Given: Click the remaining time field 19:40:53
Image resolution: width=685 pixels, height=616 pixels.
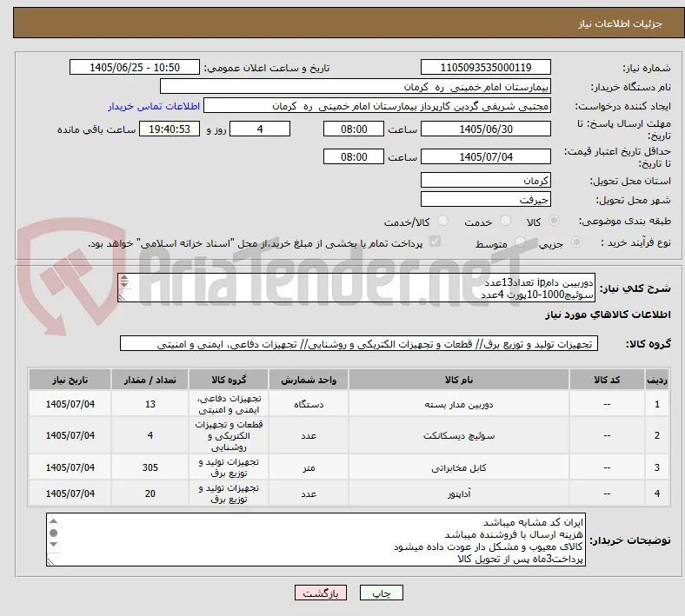Looking at the screenshot, I should pyautogui.click(x=170, y=129).
